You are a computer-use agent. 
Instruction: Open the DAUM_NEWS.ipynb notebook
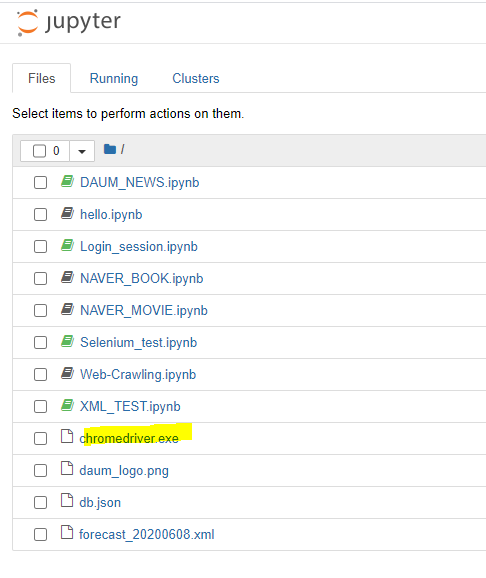(140, 183)
